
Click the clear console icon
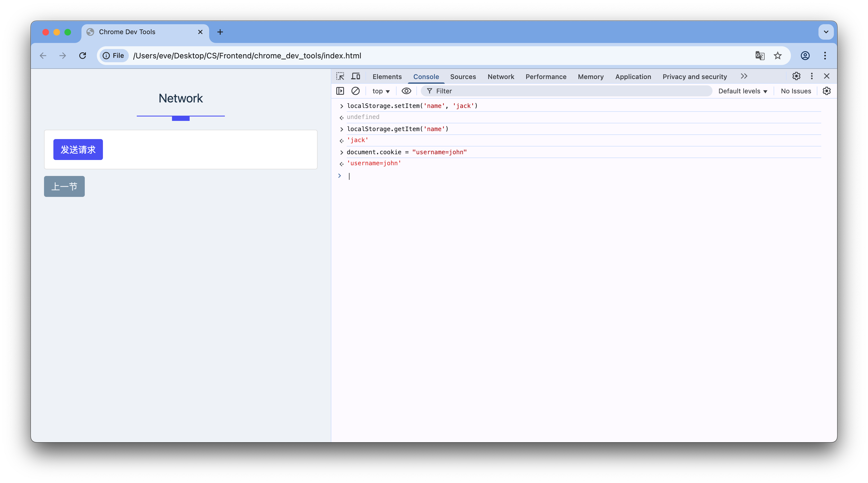[x=356, y=91]
